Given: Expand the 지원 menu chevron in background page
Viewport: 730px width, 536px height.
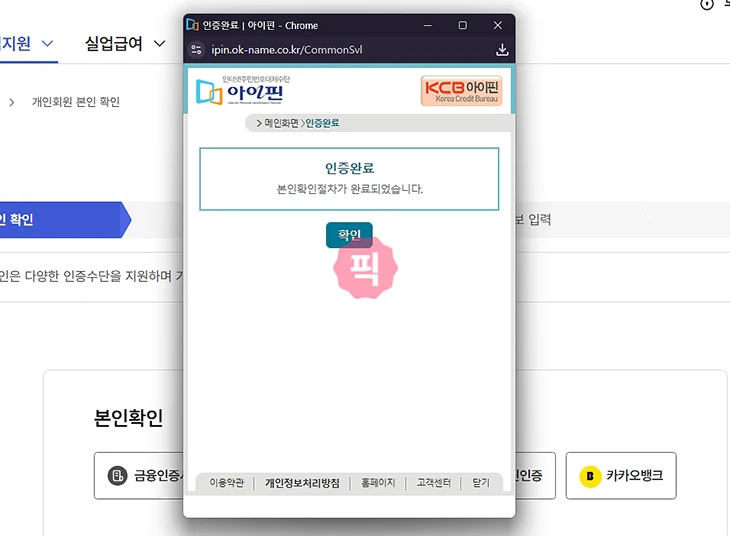Looking at the screenshot, I should pyautogui.click(x=47, y=44).
